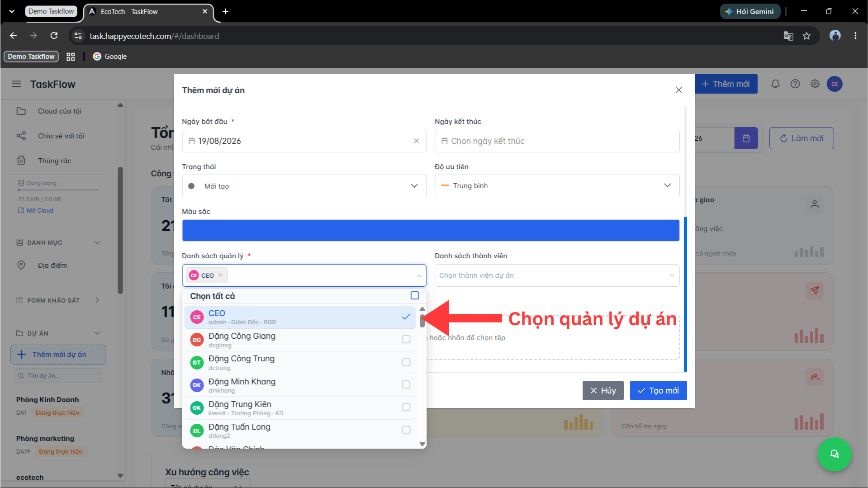This screenshot has height=488, width=868.
Task: Open the Chrome profile avatar
Action: coord(835,36)
